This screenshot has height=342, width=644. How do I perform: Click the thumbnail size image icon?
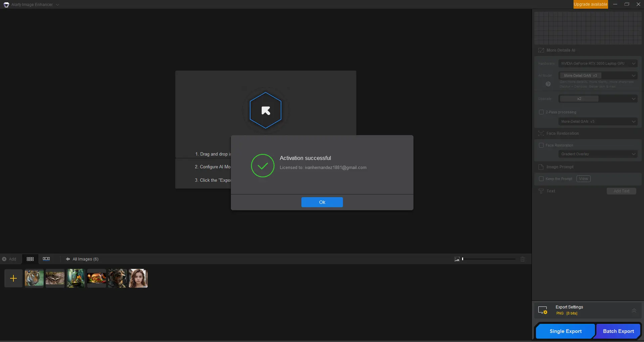coord(457,259)
